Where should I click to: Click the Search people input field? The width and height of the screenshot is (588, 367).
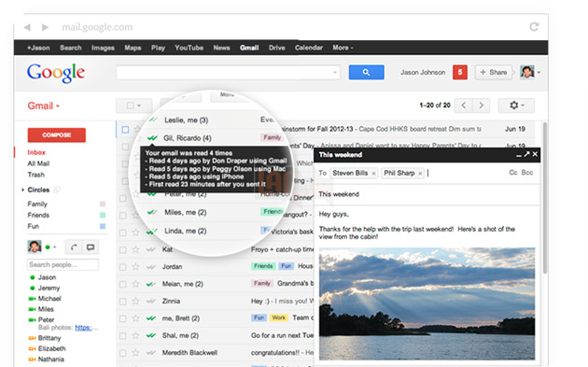[63, 264]
